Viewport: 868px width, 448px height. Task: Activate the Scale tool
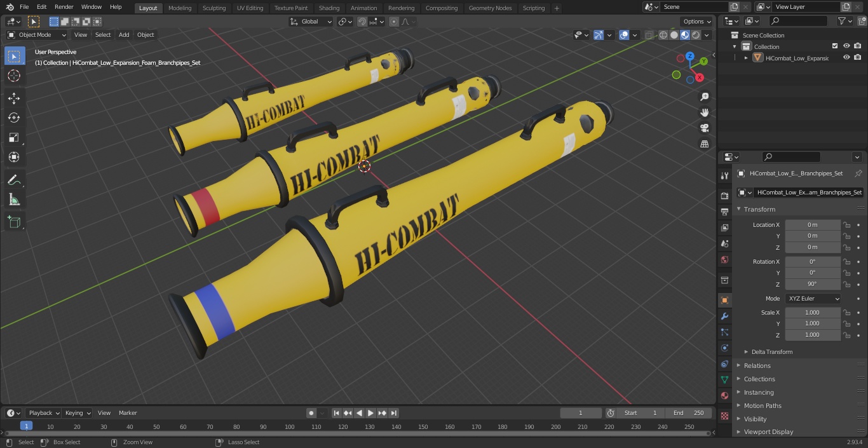click(x=14, y=137)
